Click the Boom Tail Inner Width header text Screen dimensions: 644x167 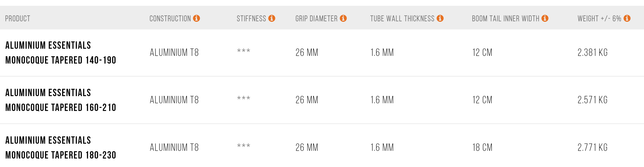coord(506,18)
